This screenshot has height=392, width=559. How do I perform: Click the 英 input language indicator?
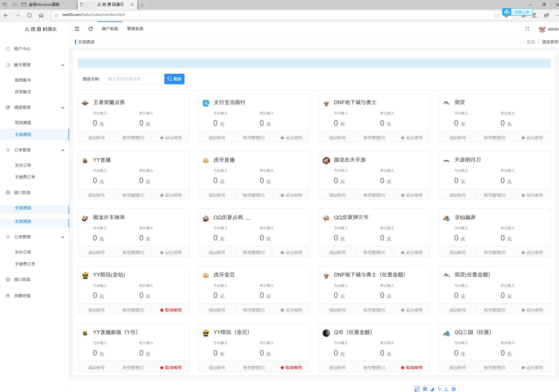(x=425, y=389)
